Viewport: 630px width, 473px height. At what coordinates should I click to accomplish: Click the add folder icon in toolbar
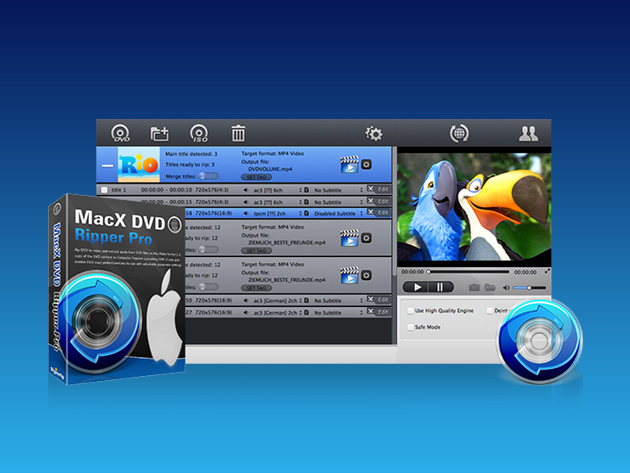point(160,133)
